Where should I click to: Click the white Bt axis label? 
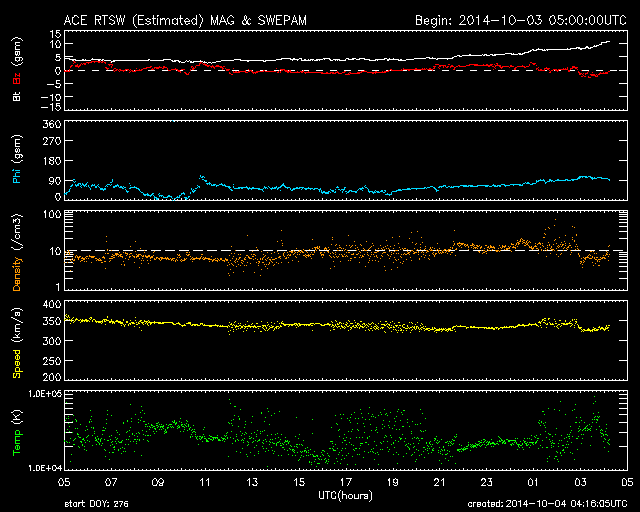click(17, 96)
